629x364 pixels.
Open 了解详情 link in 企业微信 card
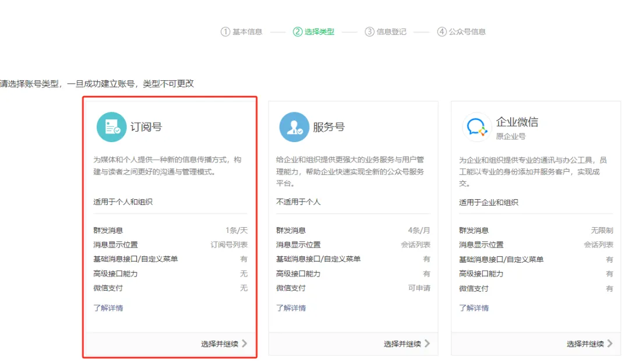[x=473, y=308]
